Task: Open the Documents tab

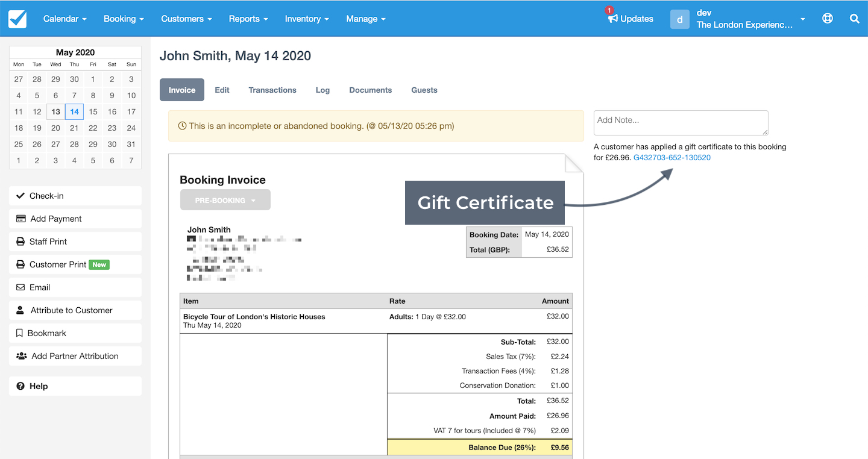Action: coord(371,90)
